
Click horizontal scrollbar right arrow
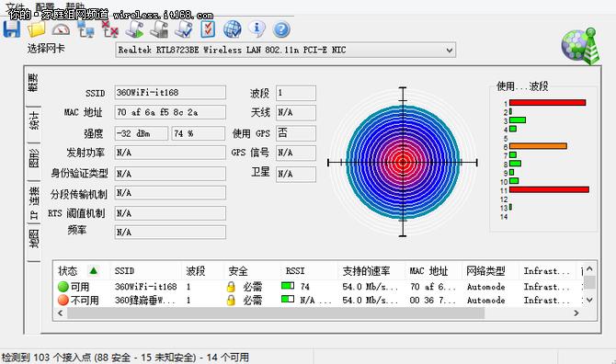tap(576, 313)
